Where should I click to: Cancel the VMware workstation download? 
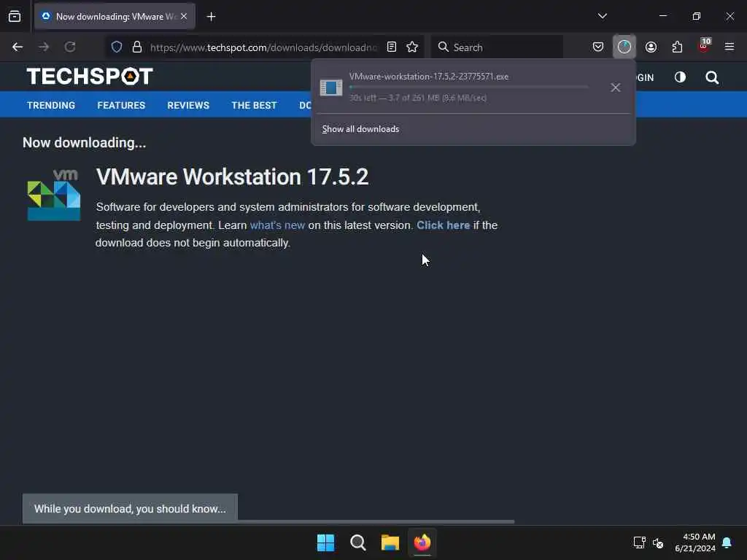pyautogui.click(x=616, y=87)
